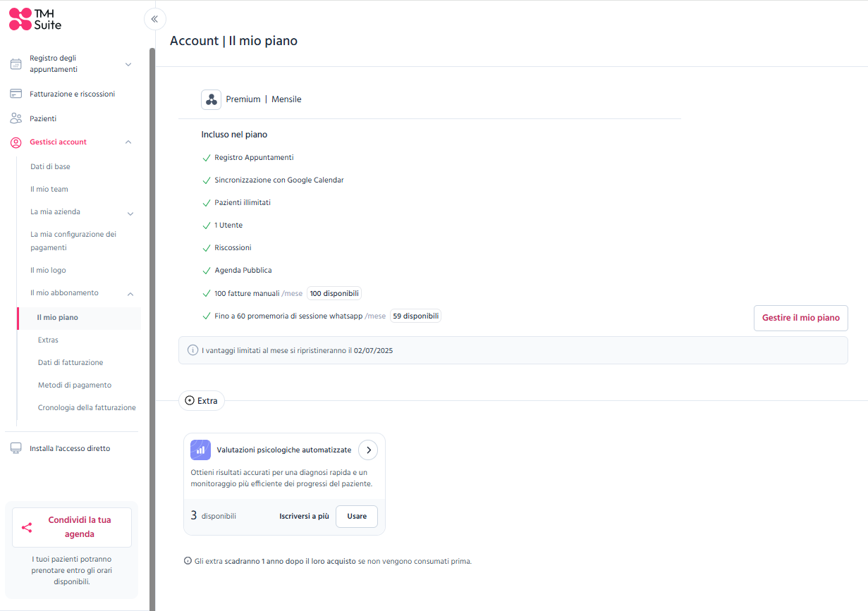The image size is (868, 611).
Task: Open Valutazioni psicologiche details via arrow button
Action: [368, 450]
